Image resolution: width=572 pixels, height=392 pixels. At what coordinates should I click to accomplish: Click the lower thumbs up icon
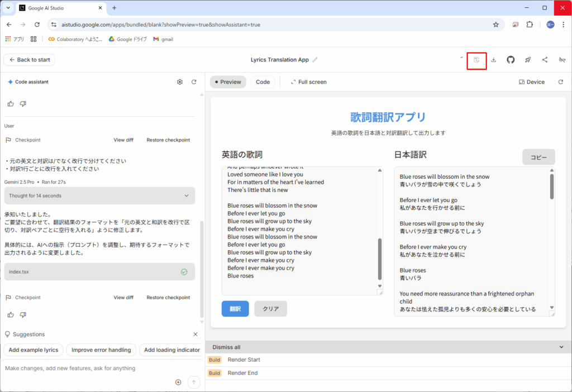(11, 315)
